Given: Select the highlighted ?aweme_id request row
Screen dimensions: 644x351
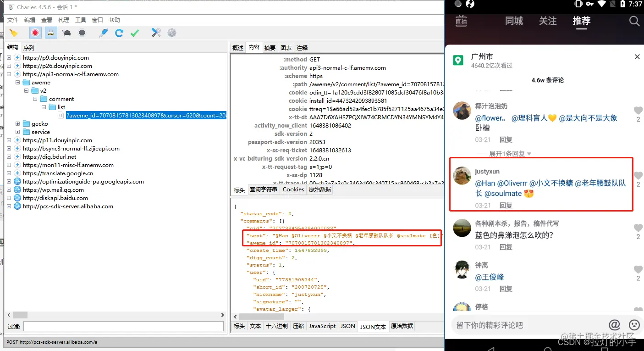Looking at the screenshot, I should pyautogui.click(x=146, y=116).
